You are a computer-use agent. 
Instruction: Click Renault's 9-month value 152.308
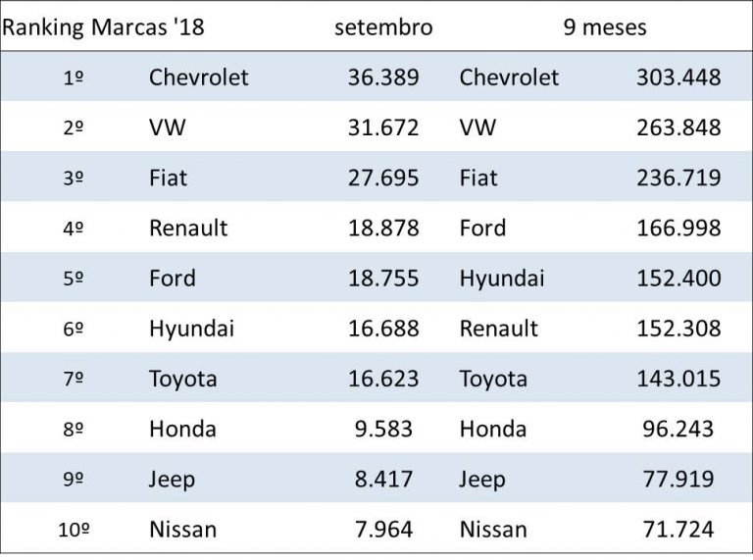[x=678, y=329]
